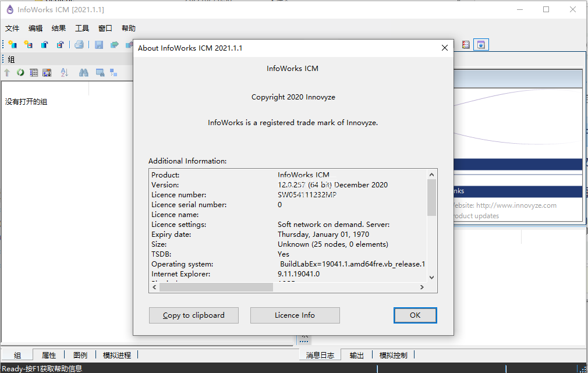Switch to the 属性 tab
This screenshot has height=373, width=588.
click(49, 355)
